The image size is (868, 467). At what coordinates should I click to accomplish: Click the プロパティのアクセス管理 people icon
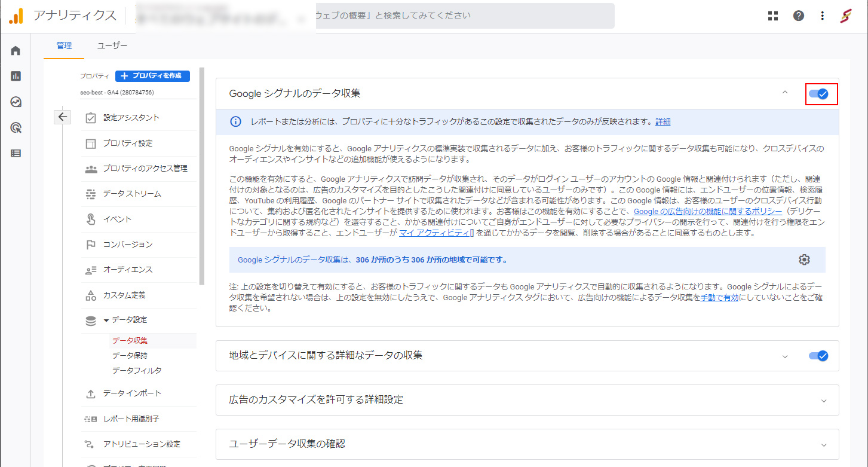pyautogui.click(x=91, y=169)
